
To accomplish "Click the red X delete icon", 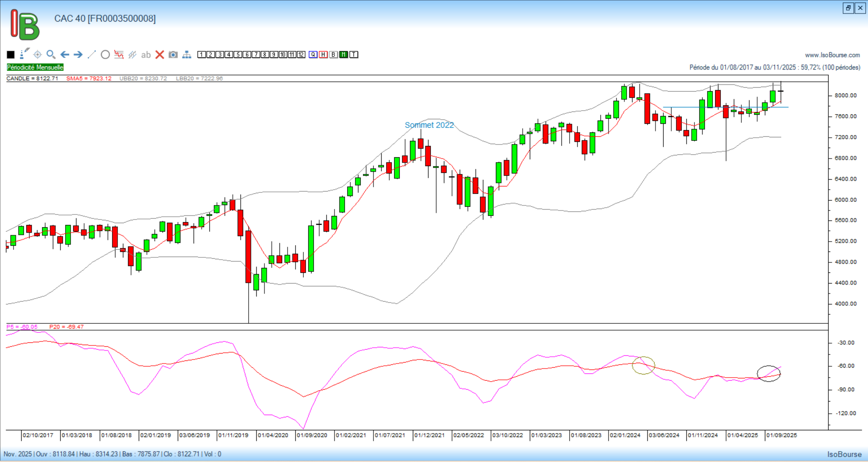I will point(160,55).
